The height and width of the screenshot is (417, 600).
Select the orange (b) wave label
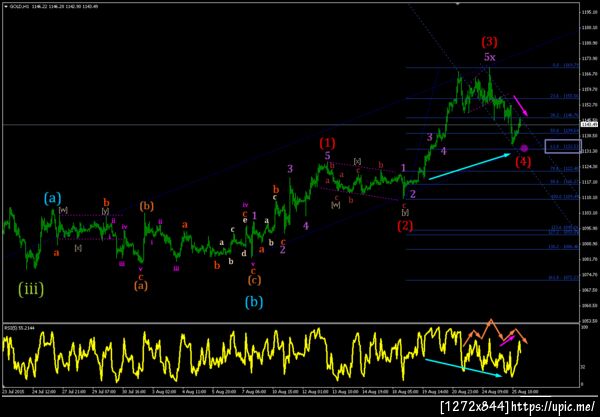click(x=147, y=207)
